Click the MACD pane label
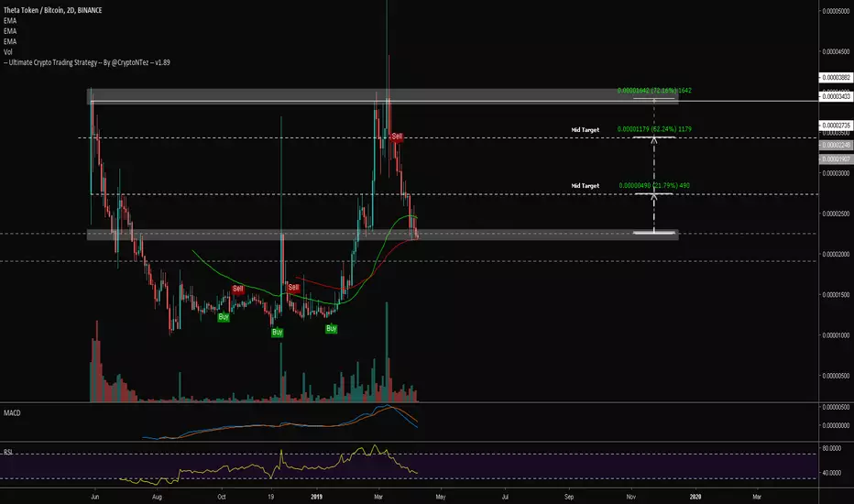The image size is (854, 504). (12, 413)
